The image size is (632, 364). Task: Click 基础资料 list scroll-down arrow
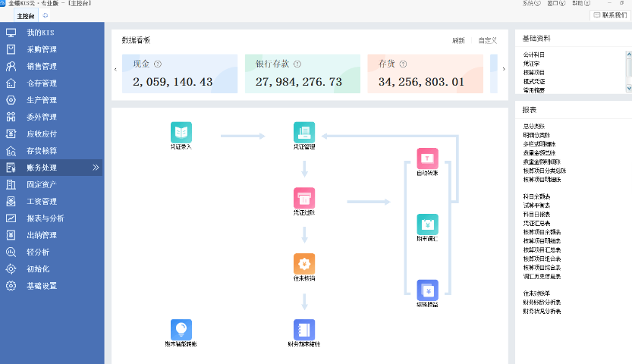point(629,88)
